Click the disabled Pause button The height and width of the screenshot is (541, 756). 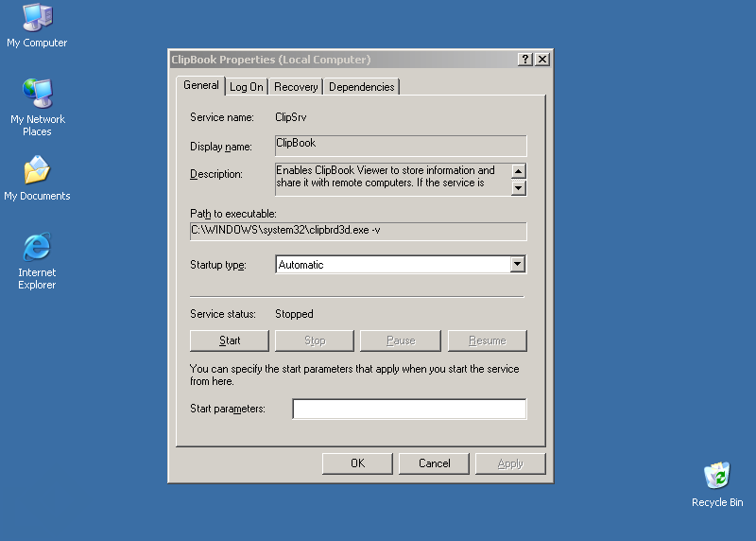(x=400, y=340)
